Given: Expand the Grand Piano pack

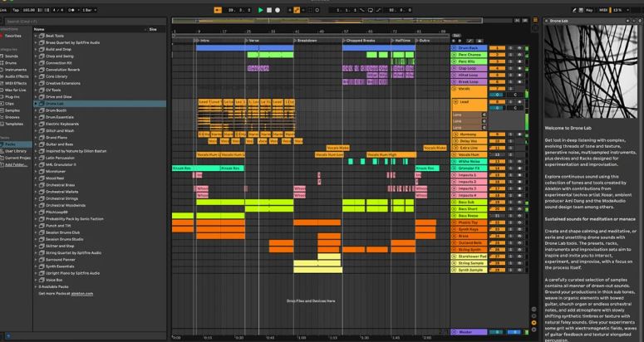Looking at the screenshot, I should click(x=36, y=138).
